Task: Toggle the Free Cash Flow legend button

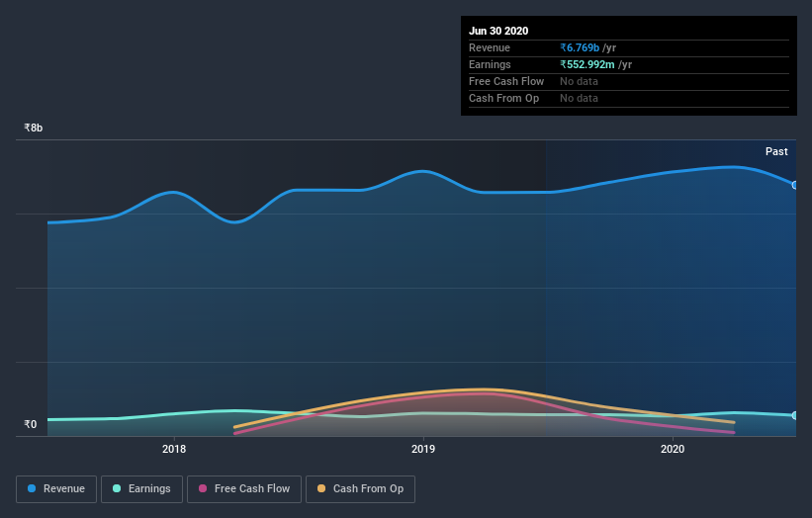Action: click(244, 489)
